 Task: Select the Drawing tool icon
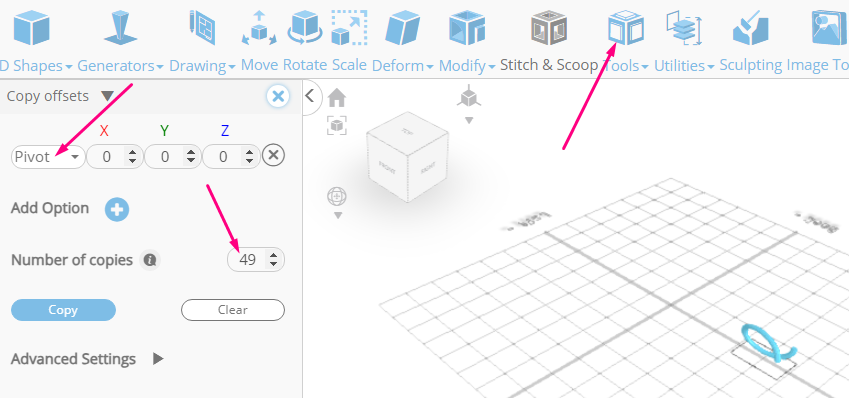203,27
